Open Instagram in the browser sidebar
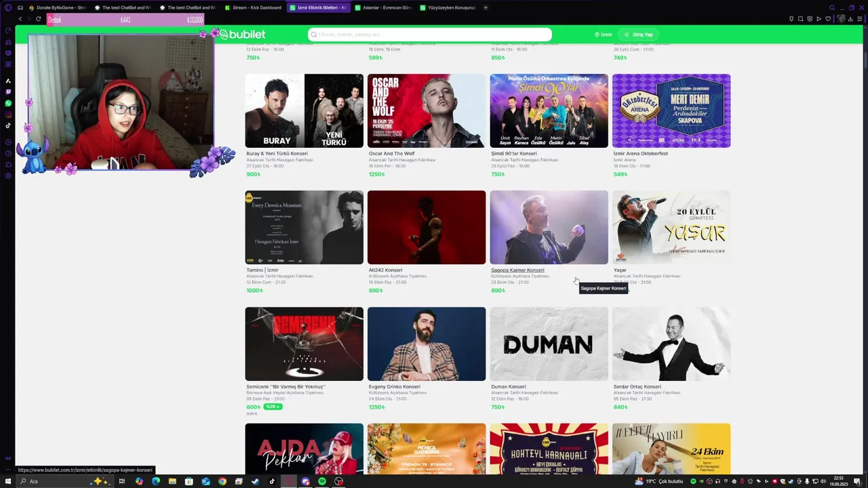 coord(8,115)
